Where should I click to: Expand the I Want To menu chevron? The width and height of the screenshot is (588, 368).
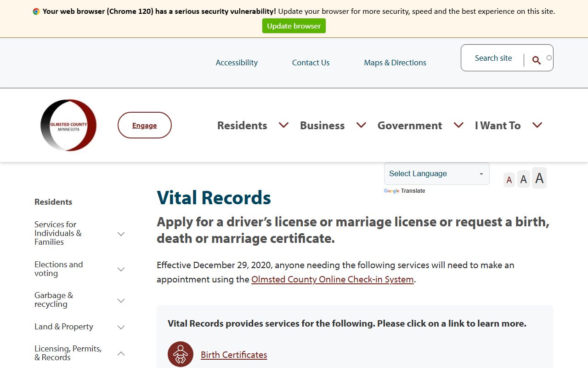point(537,125)
